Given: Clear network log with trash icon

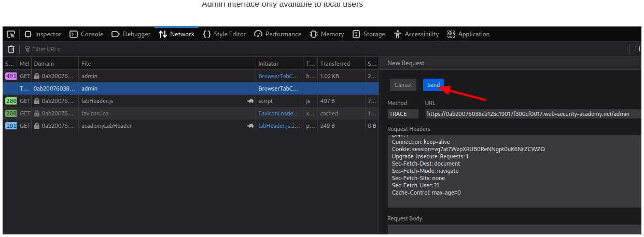Looking at the screenshot, I should pos(11,49).
